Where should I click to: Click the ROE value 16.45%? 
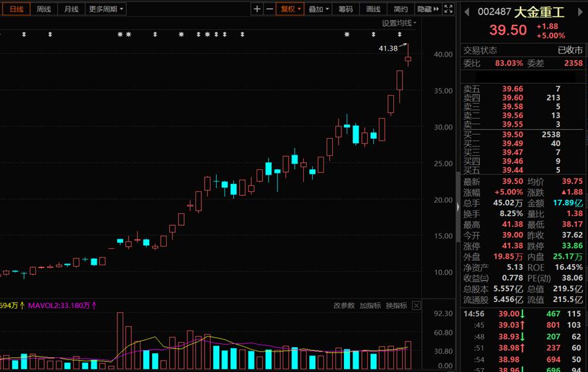(569, 267)
